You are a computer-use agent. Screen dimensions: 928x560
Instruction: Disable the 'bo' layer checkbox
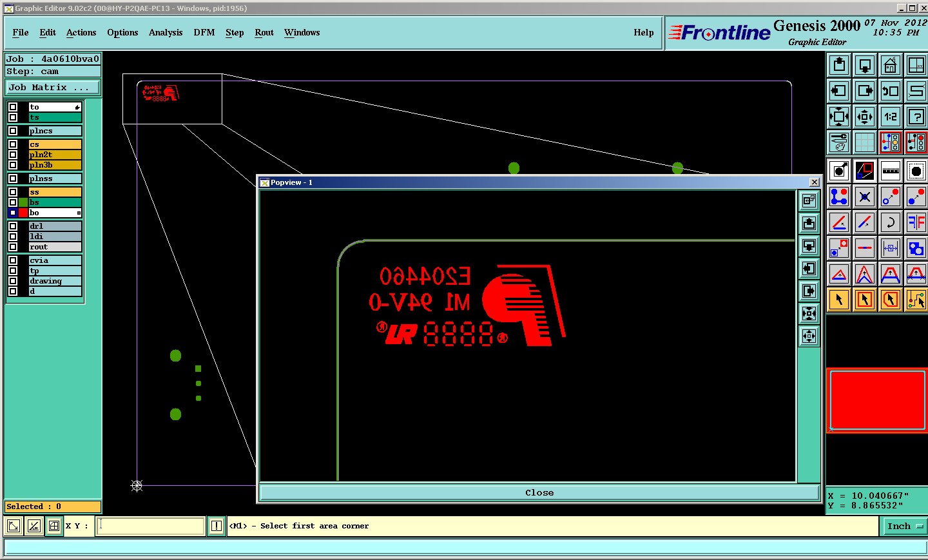[13, 213]
